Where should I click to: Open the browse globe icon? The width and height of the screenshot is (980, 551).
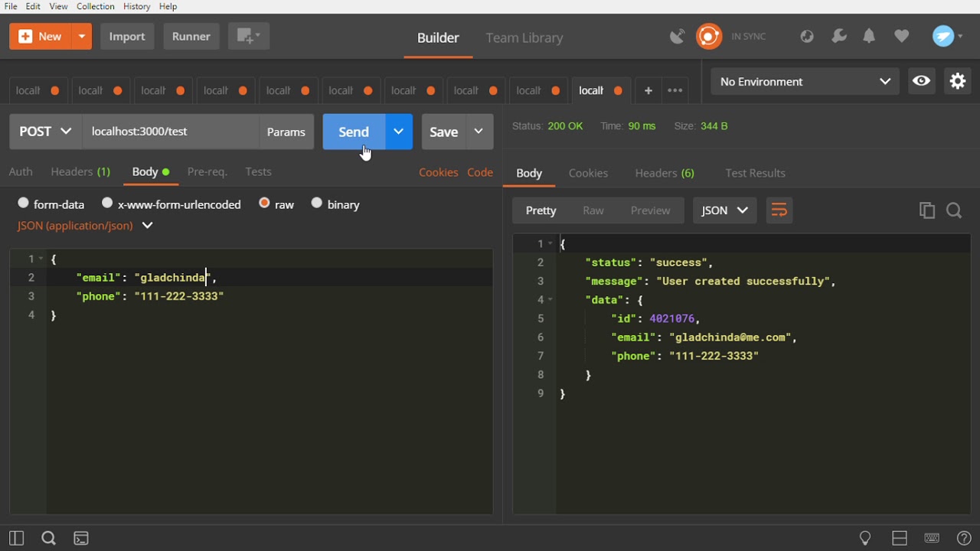[x=807, y=36]
